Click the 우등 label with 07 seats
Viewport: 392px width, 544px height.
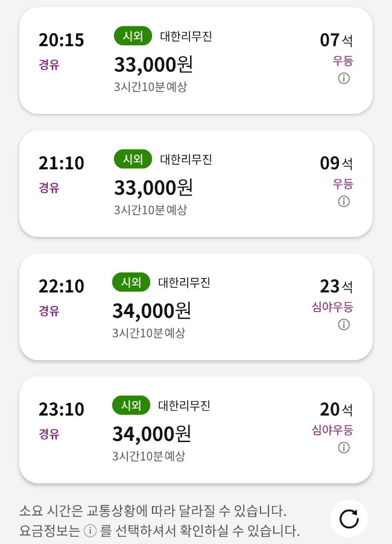pos(343,61)
